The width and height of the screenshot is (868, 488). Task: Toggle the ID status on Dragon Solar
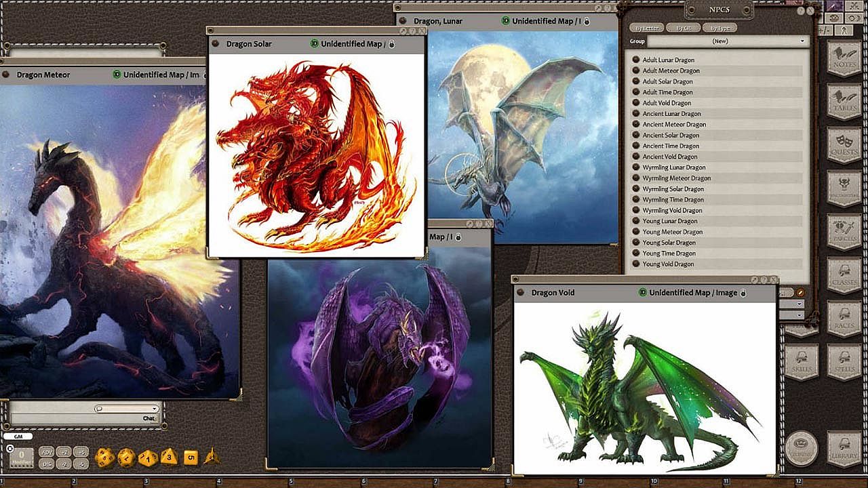[x=314, y=44]
